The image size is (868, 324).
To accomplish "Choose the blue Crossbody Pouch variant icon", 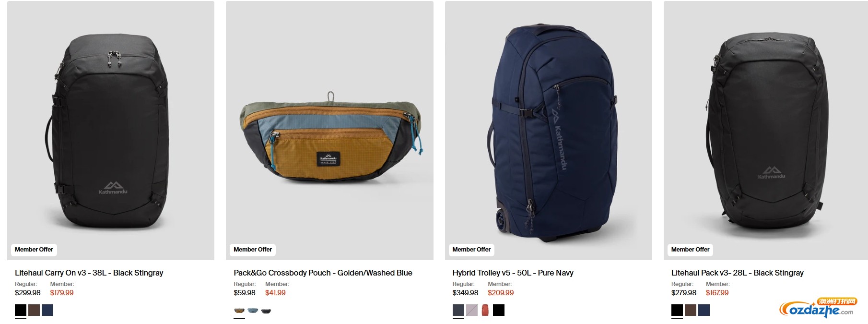I will pos(253,311).
